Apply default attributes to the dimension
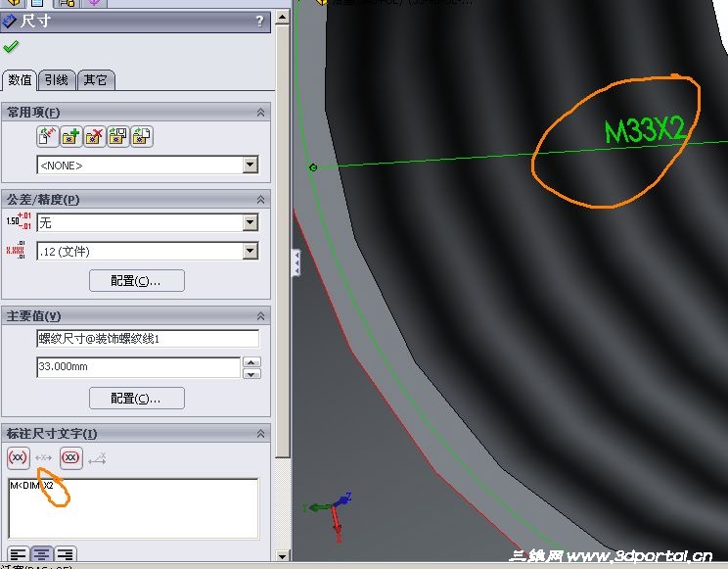 [x=47, y=137]
